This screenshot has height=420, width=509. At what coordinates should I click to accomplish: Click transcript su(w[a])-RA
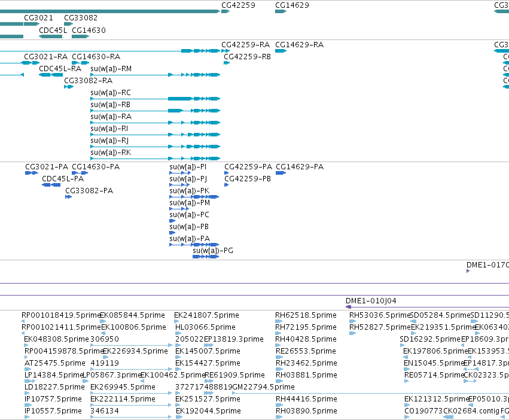pyautogui.click(x=111, y=117)
